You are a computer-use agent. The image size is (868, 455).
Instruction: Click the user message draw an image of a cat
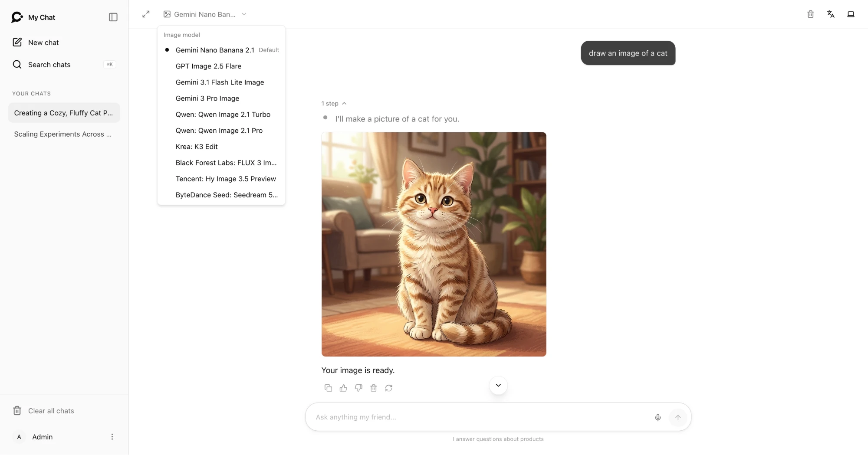pos(628,53)
